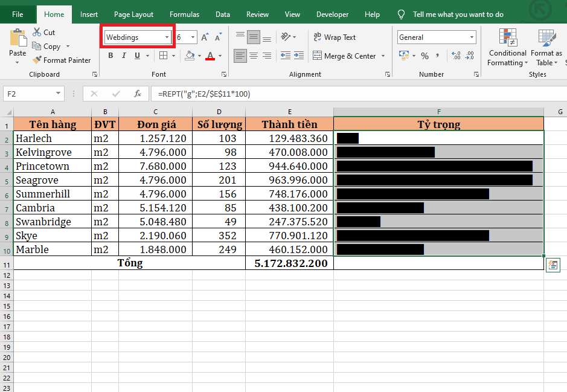Click the Format Painter brush
567x392 pixels.
37,60
